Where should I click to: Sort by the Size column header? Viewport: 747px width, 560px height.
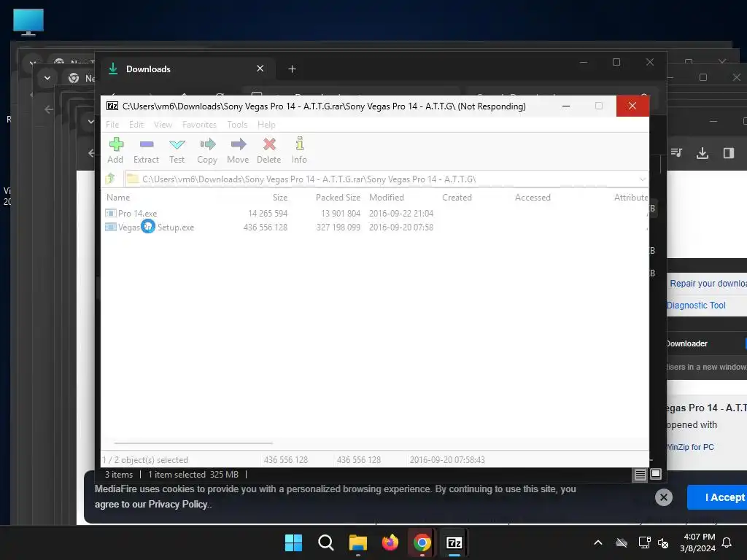(279, 197)
